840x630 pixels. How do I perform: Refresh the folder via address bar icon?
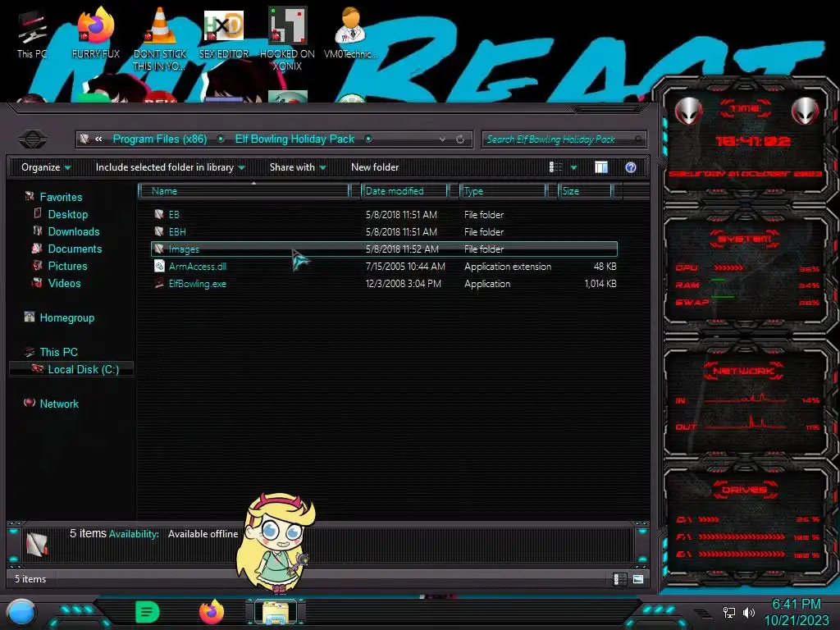(460, 139)
